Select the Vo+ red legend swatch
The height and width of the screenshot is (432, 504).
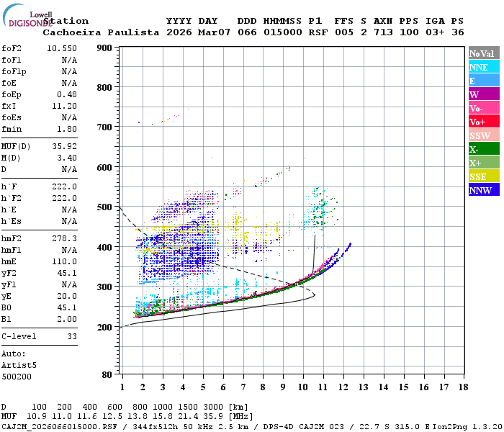484,122
